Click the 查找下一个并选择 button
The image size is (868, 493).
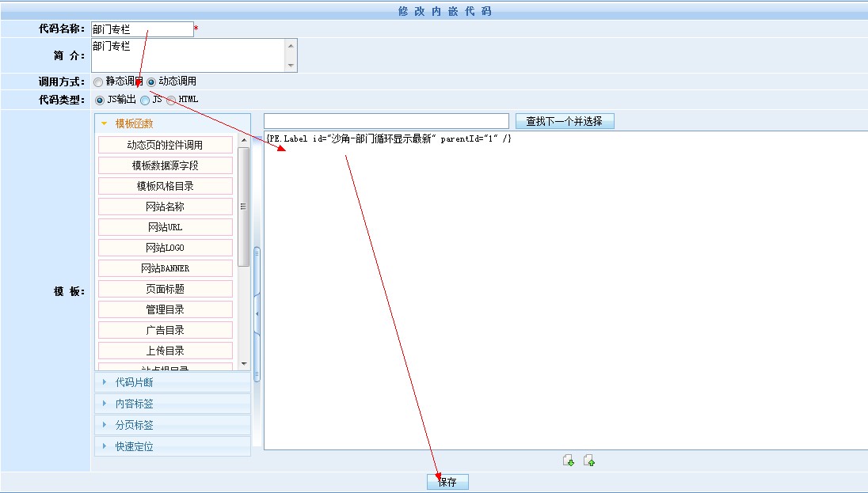tap(565, 120)
